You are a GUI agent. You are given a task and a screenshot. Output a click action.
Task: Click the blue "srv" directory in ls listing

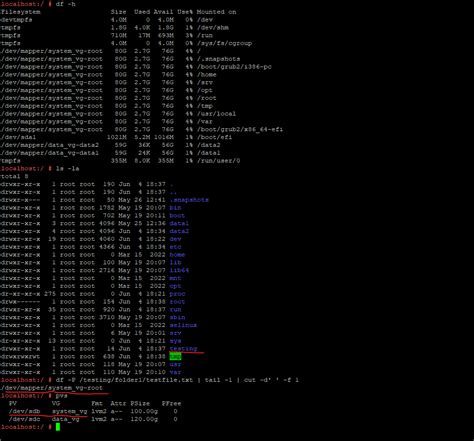tap(175, 333)
